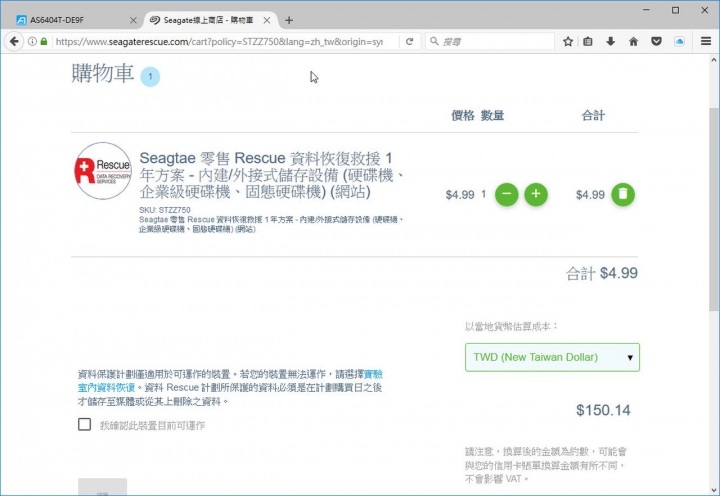Remove item with the green trash icon
720x496 pixels.
[623, 194]
